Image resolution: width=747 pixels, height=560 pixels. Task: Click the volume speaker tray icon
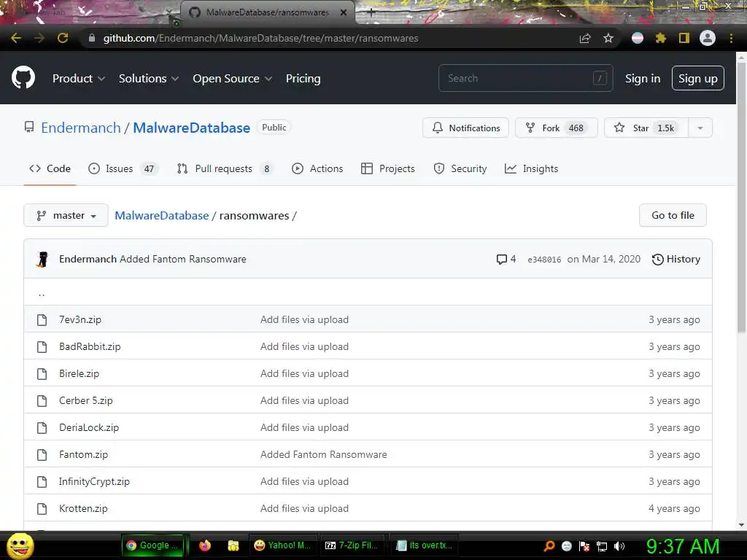coord(619,546)
